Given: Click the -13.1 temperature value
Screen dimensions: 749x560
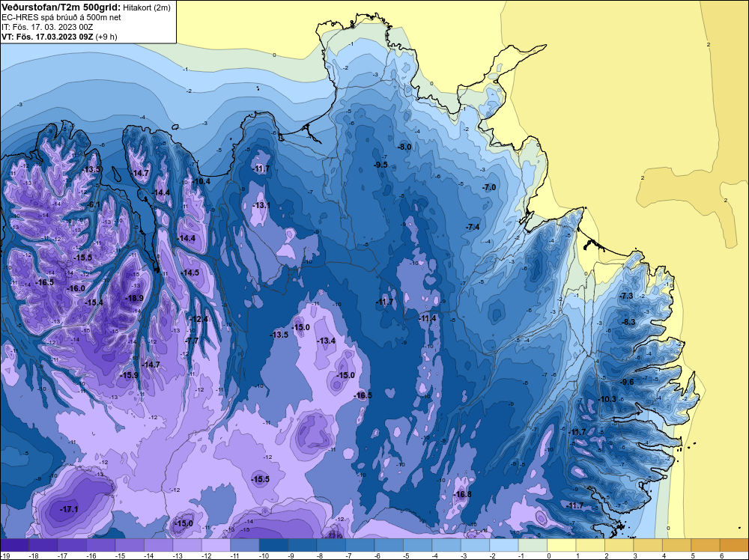Looking at the screenshot, I should [261, 205].
